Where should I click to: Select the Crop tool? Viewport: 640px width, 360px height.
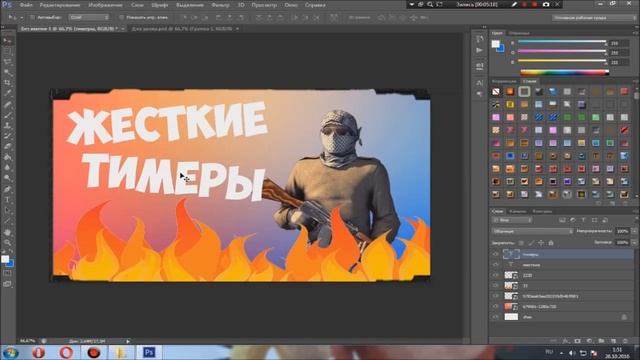[x=7, y=83]
